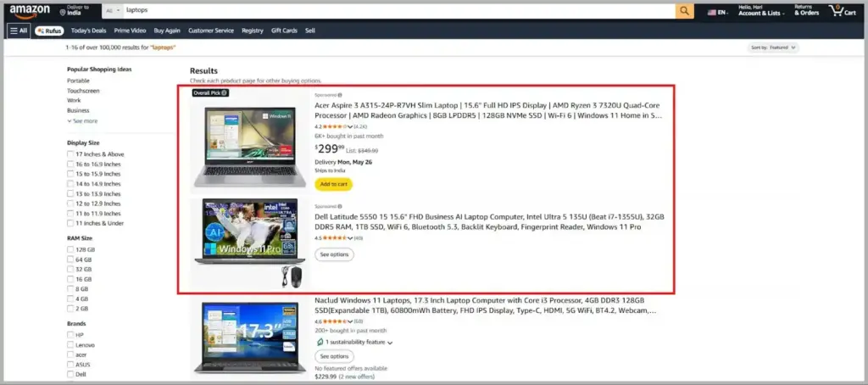Check the 14 to 14.9 Inches box
The width and height of the screenshot is (868, 385).
pos(70,184)
